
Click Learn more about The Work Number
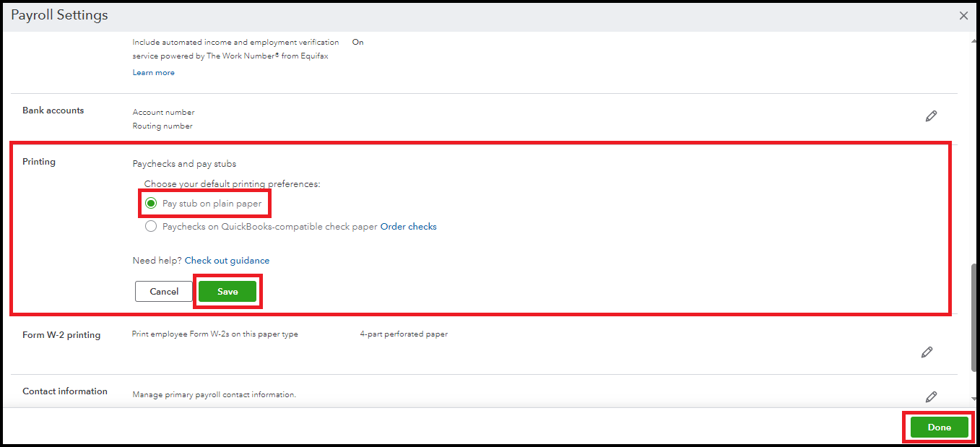click(153, 72)
